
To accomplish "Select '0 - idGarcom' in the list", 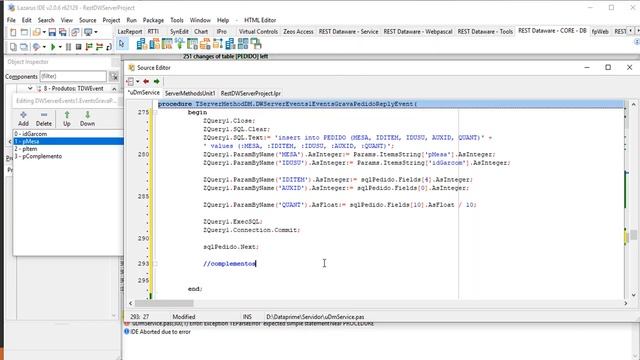I will pyautogui.click(x=68, y=134).
